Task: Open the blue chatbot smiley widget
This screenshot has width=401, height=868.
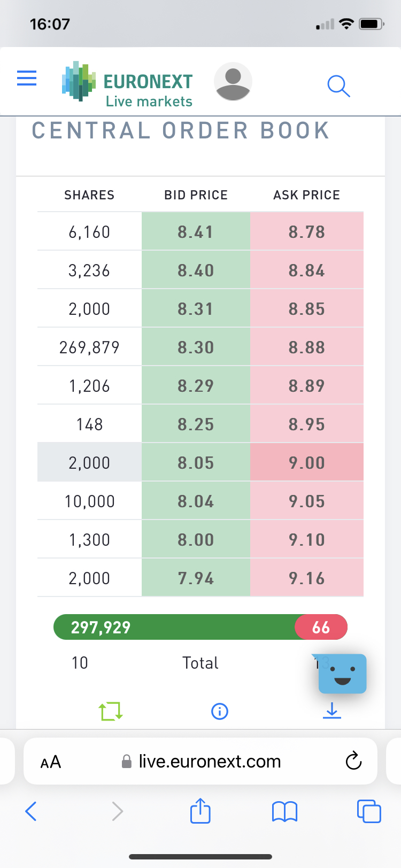Action: click(x=342, y=674)
